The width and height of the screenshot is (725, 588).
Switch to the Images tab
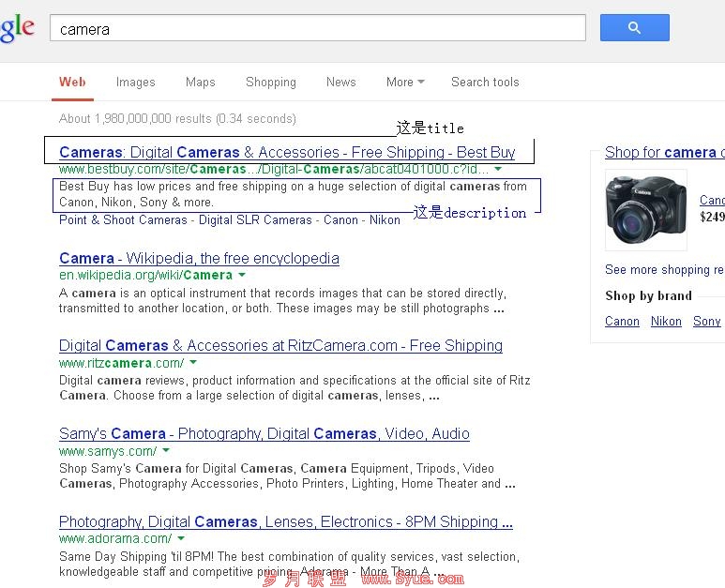135,82
